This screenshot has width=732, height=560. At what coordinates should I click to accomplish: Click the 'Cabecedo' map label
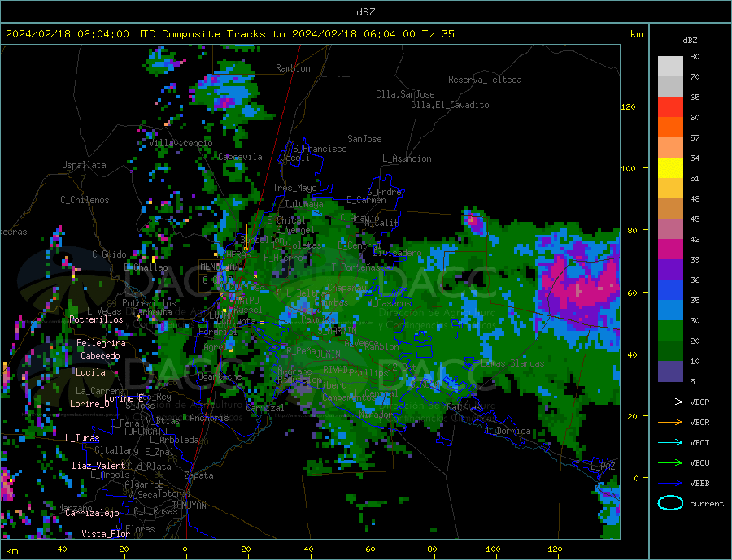pos(100,356)
